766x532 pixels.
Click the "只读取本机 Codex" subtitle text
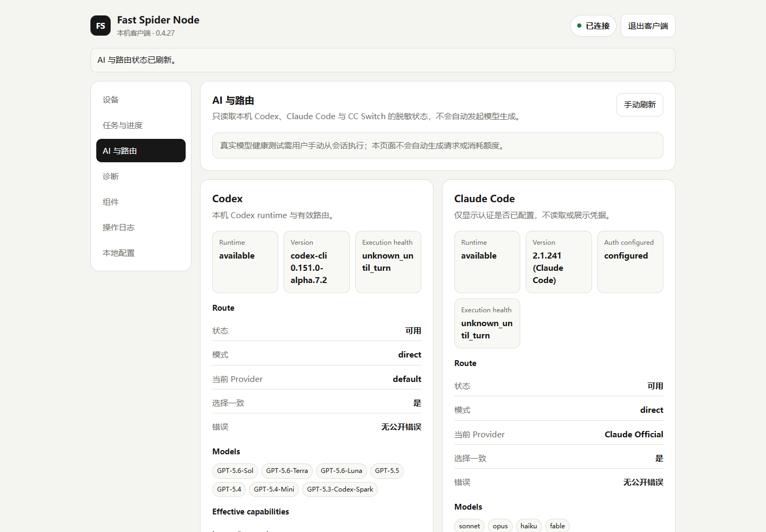pos(368,117)
